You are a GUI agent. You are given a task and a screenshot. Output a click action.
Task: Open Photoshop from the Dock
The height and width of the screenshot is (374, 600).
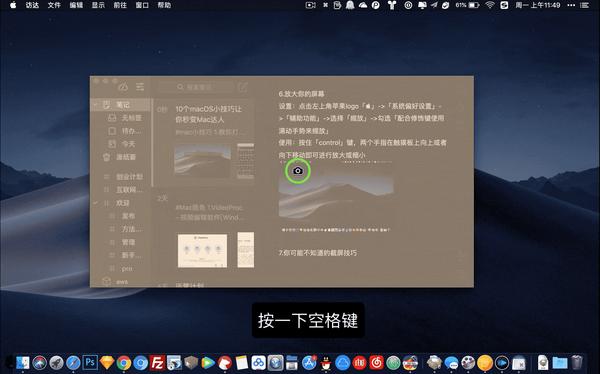90,362
